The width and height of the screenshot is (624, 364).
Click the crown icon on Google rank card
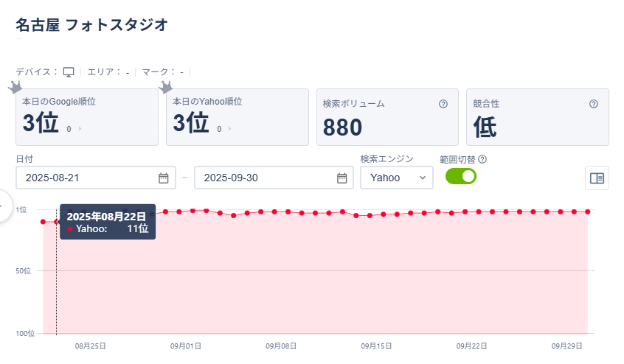coord(15,88)
